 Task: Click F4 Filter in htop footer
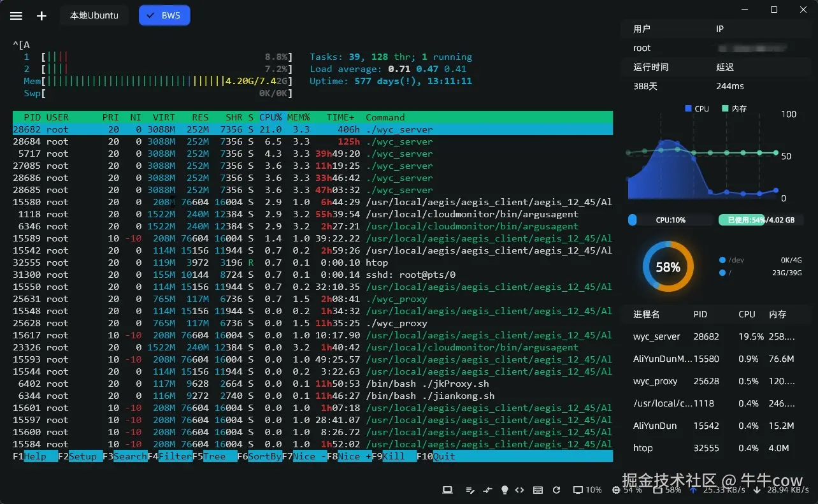tap(170, 456)
